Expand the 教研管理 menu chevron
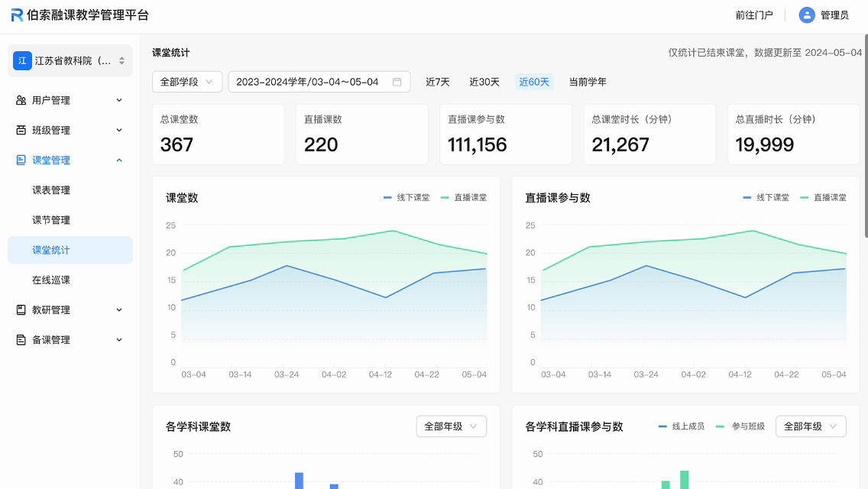This screenshot has width=868, height=489. (119, 309)
